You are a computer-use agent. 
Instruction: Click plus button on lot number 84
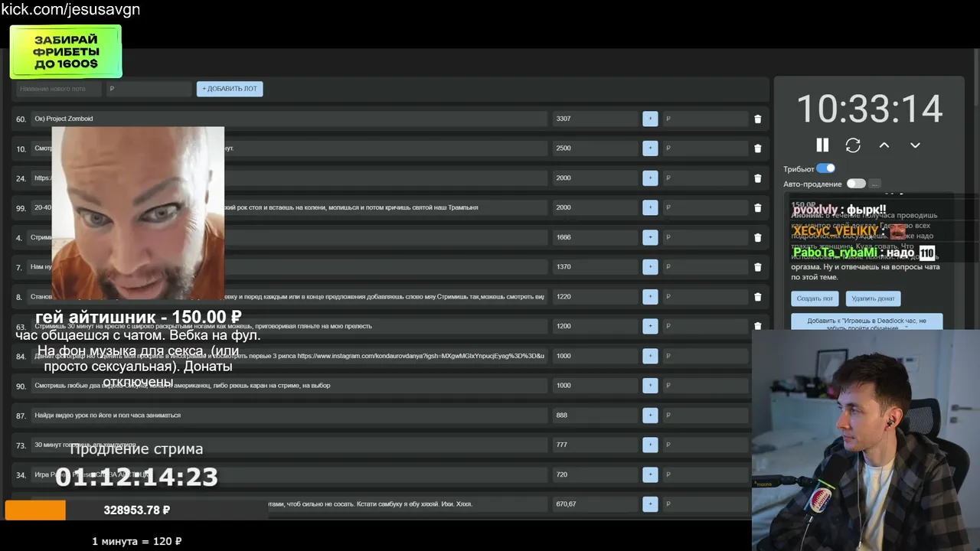tap(650, 356)
